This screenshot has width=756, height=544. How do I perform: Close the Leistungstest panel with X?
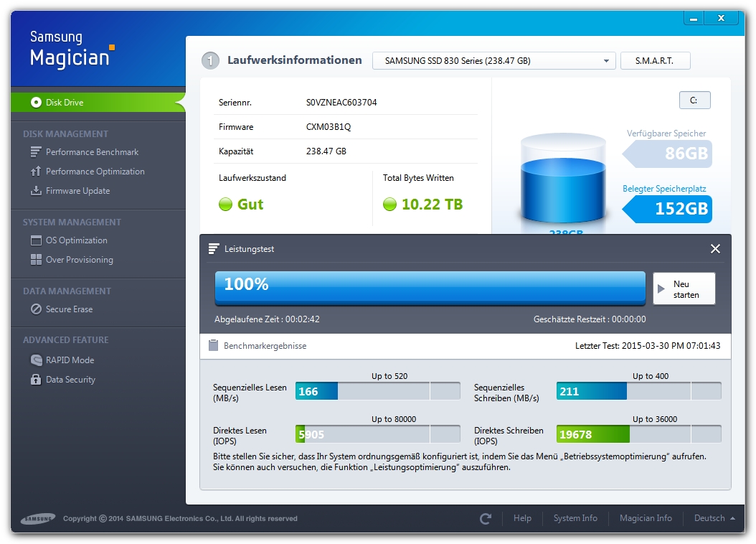(x=715, y=248)
